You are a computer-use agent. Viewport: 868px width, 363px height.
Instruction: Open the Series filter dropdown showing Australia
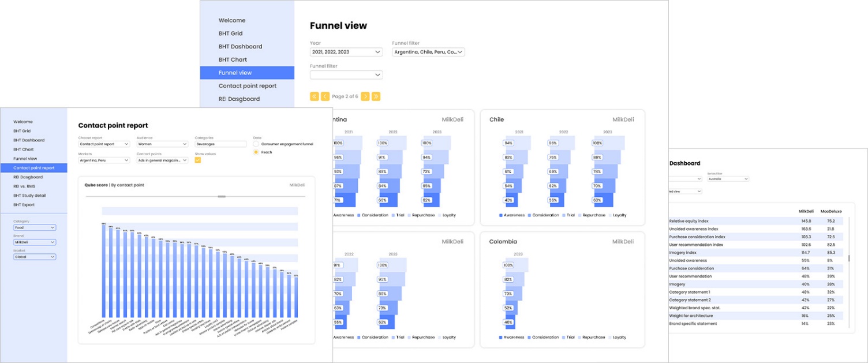click(x=728, y=179)
